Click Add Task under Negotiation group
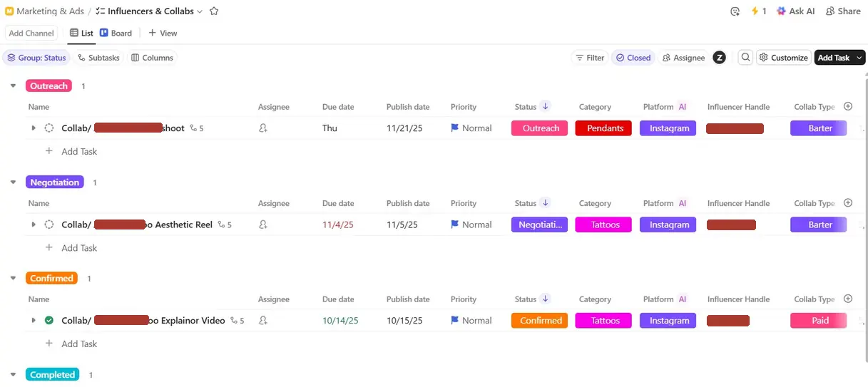Image resolution: width=868 pixels, height=387 pixels. 71,248
